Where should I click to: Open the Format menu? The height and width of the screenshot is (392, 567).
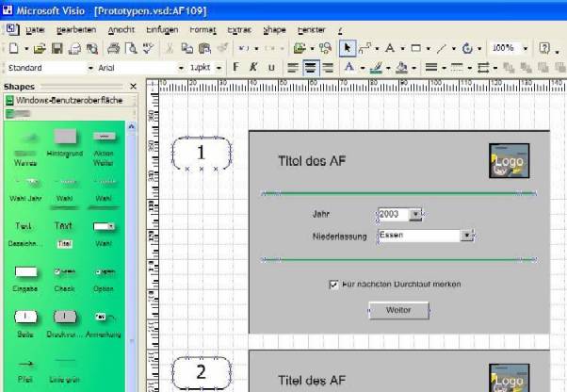[202, 30]
